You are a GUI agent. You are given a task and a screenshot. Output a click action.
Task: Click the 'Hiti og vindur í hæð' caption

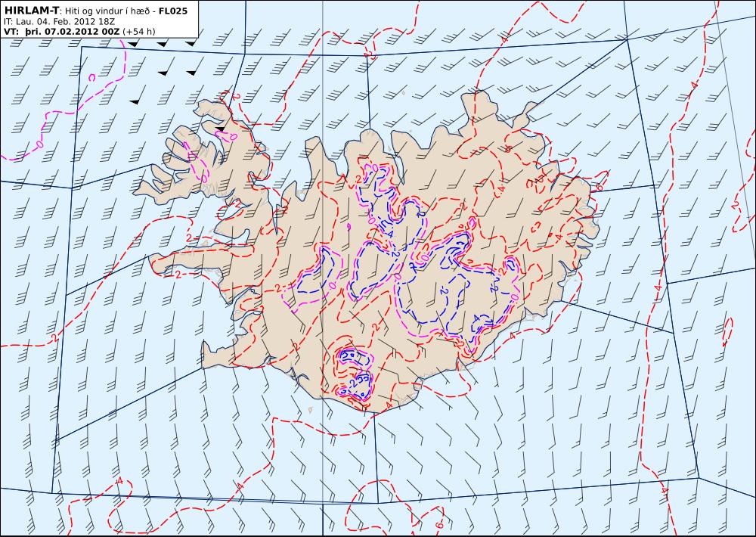coord(107,11)
